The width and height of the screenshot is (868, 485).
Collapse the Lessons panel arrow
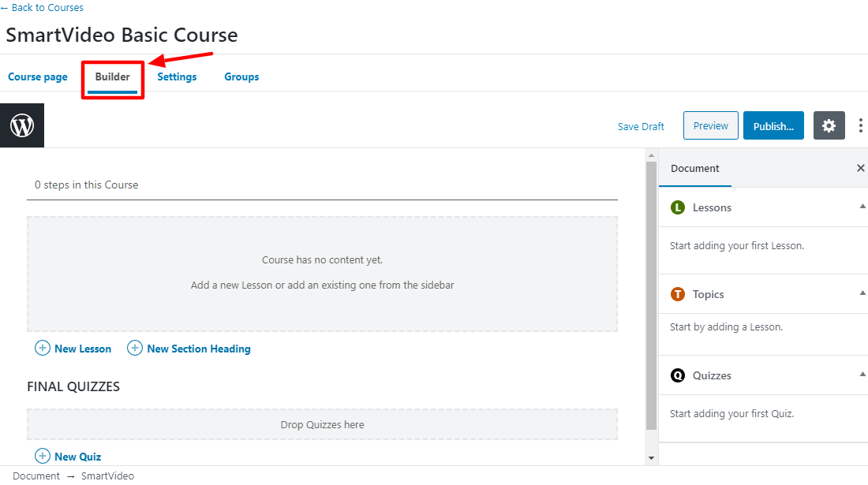[862, 207]
